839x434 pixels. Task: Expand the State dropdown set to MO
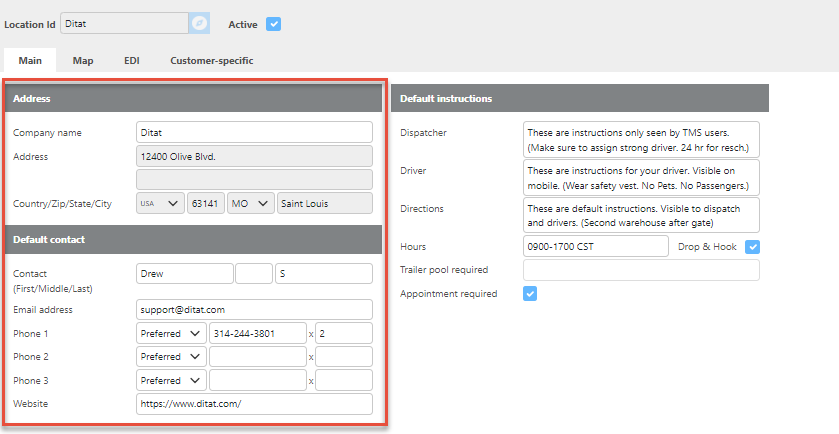(x=251, y=204)
